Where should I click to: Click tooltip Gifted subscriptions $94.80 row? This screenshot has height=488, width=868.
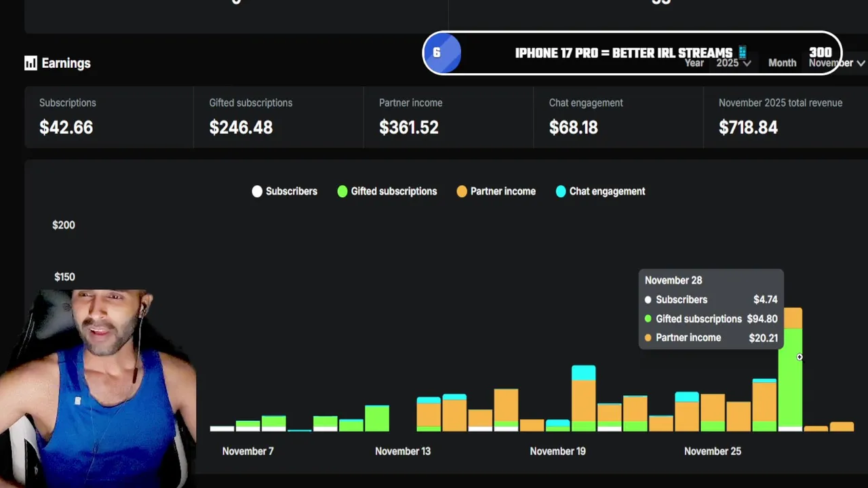pos(711,319)
